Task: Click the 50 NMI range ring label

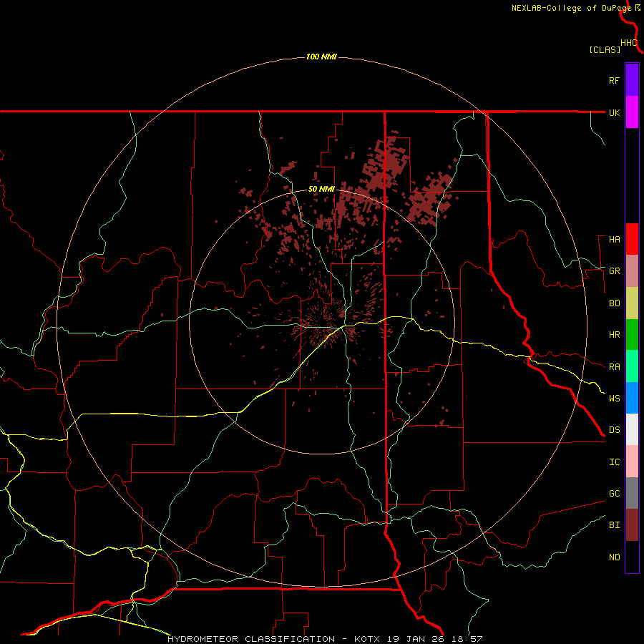Action: click(x=321, y=190)
